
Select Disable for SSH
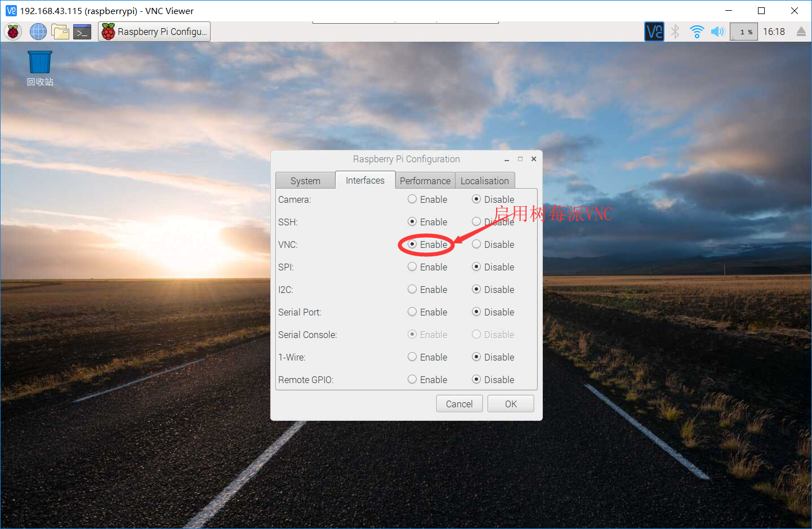pyautogui.click(x=493, y=222)
